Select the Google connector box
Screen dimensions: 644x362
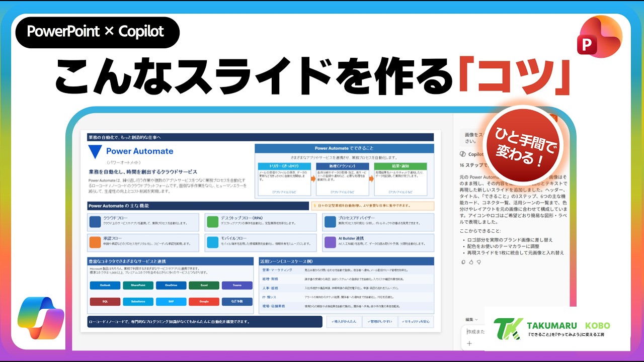204,302
